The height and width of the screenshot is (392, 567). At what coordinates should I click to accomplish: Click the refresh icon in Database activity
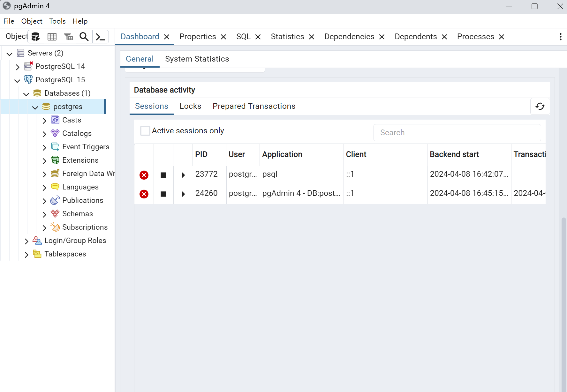(540, 106)
